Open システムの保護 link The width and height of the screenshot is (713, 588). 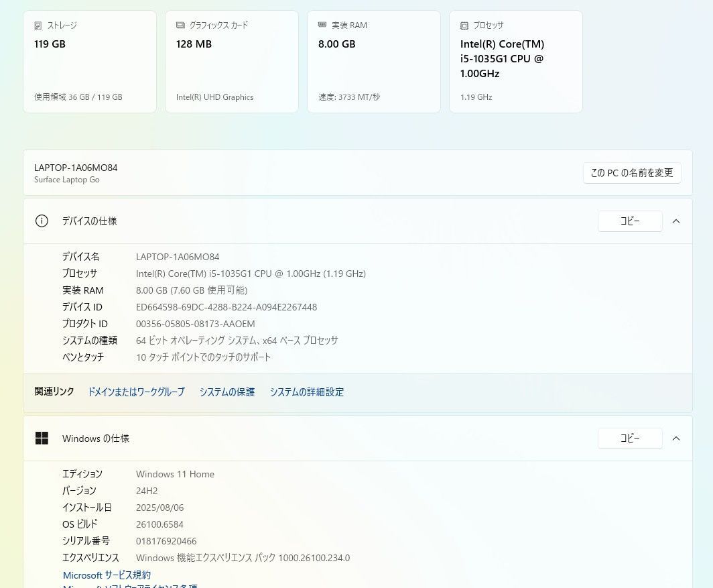(x=227, y=392)
